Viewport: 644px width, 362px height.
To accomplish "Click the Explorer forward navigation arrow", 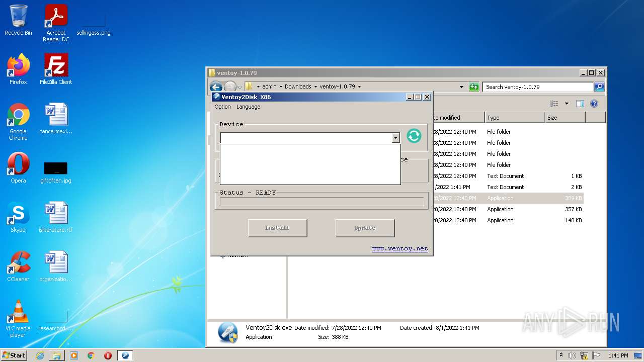I will point(230,87).
